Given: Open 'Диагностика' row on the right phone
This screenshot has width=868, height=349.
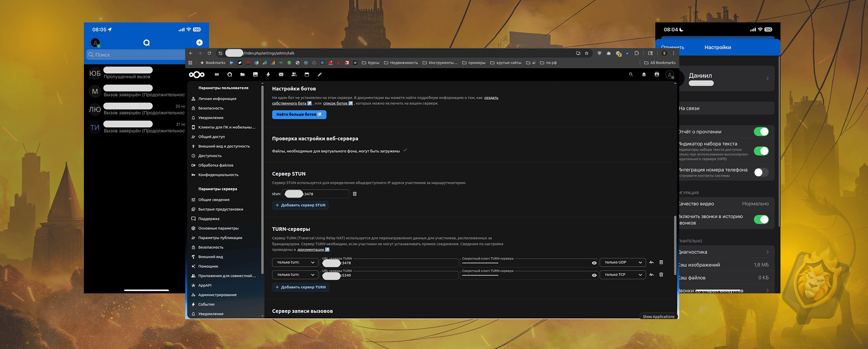Looking at the screenshot, I should pyautogui.click(x=726, y=252).
